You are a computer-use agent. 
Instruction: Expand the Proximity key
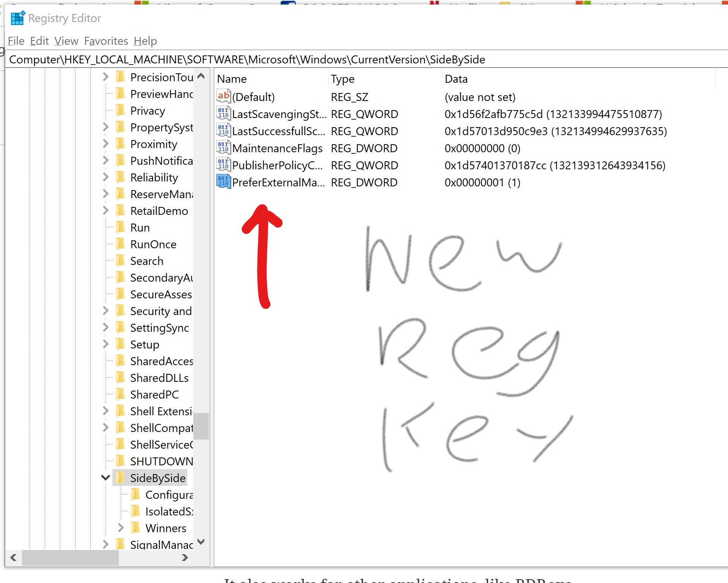106,144
